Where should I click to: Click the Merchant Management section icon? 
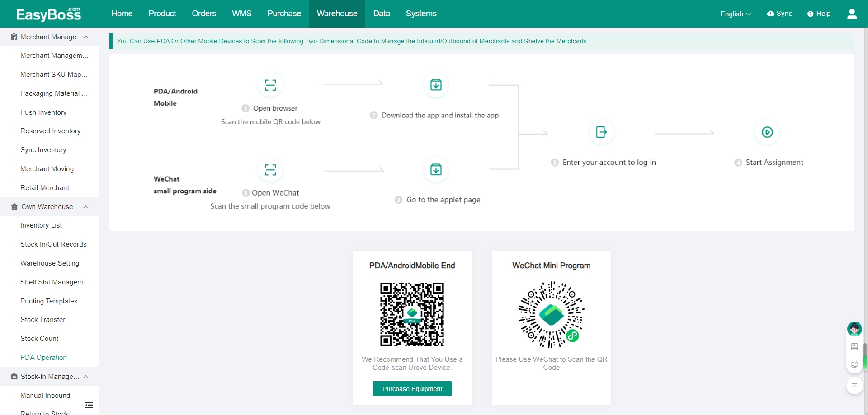point(14,37)
